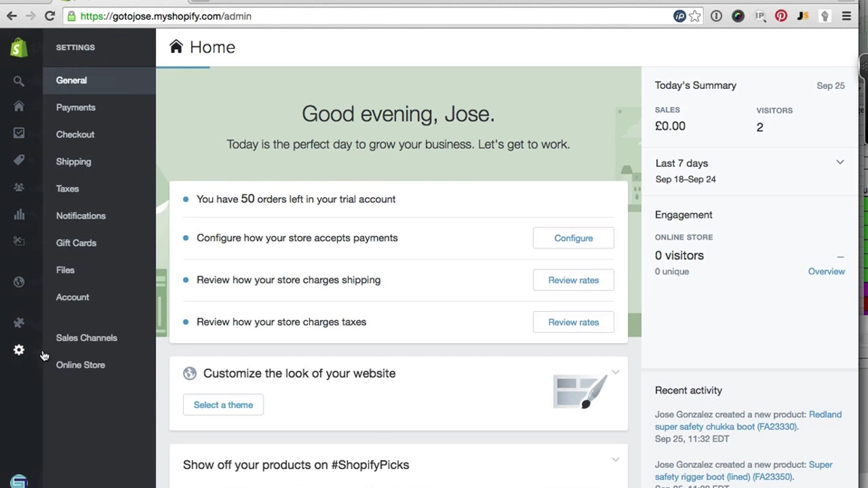
Task: Open Sales Channels settings
Action: (87, 338)
